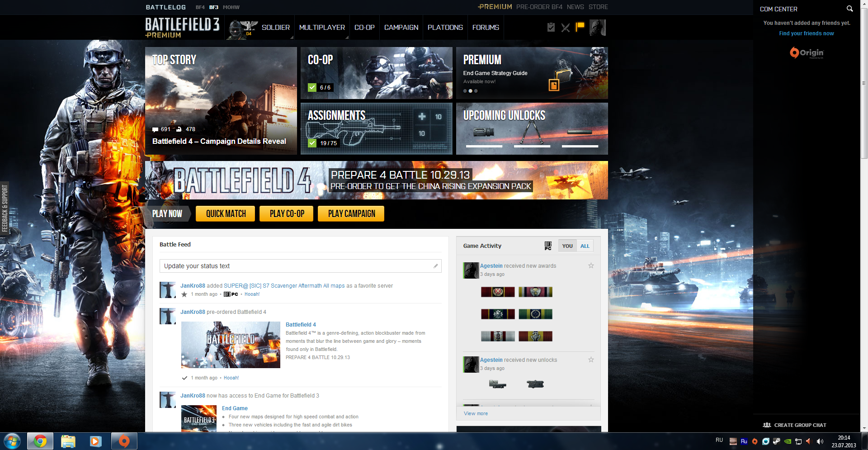The image size is (868, 450).
Task: Click the FEEDBACK & SUPPORT side tab
Action: click(5, 208)
